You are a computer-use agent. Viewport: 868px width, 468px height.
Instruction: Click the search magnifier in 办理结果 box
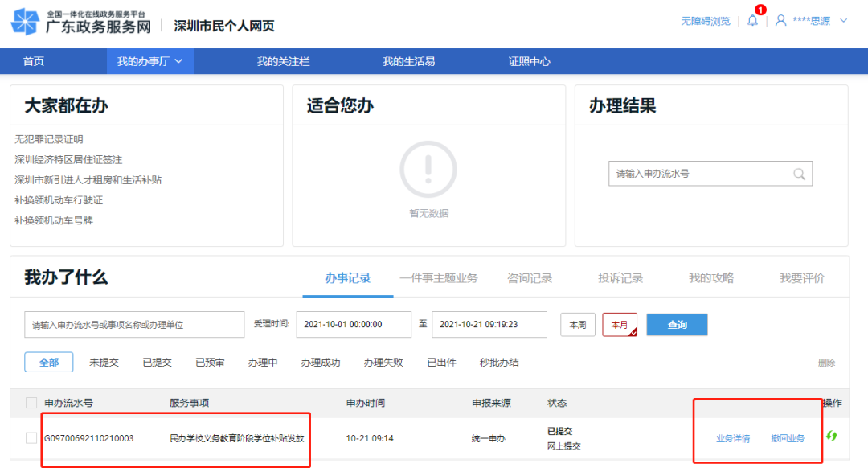point(799,174)
